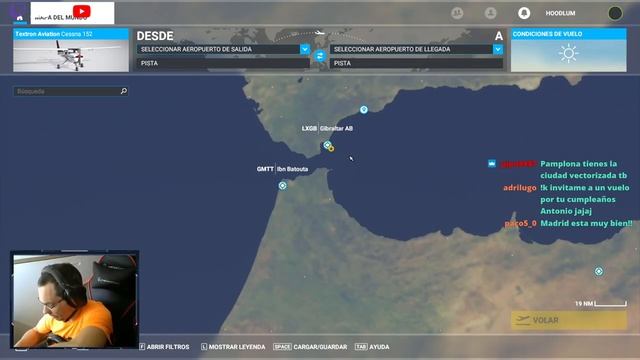Viewport: 640px width, 360px height.
Task: Click the Búsqueda search box
Action: pyautogui.click(x=71, y=91)
